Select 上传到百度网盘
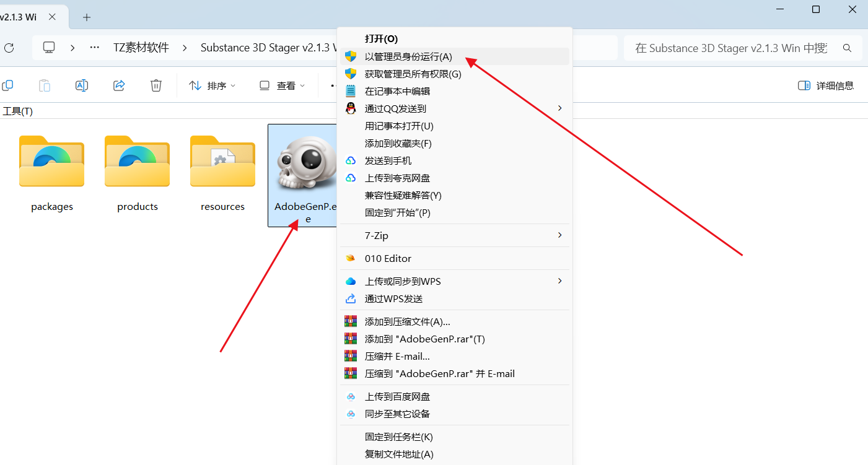The height and width of the screenshot is (465, 868). [455, 396]
